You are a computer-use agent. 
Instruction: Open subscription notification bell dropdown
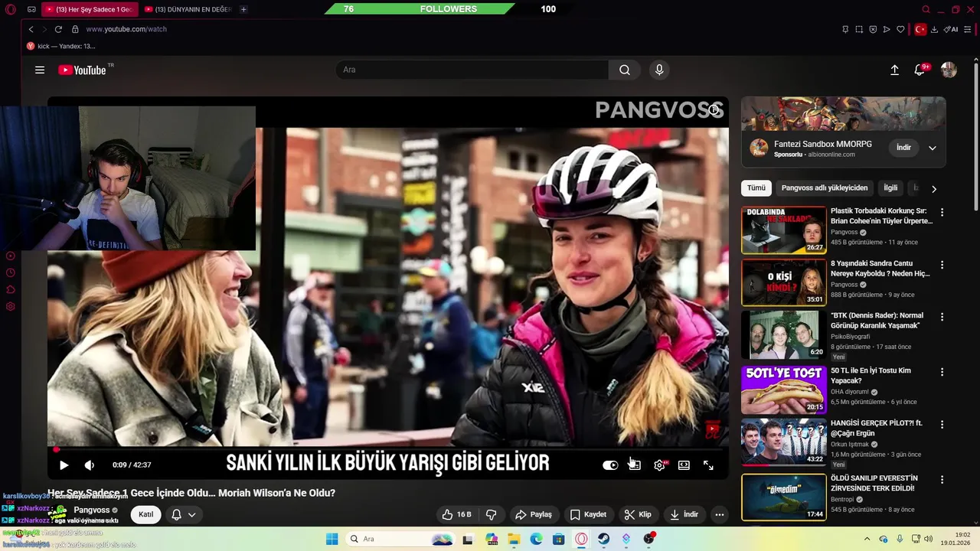pyautogui.click(x=185, y=514)
